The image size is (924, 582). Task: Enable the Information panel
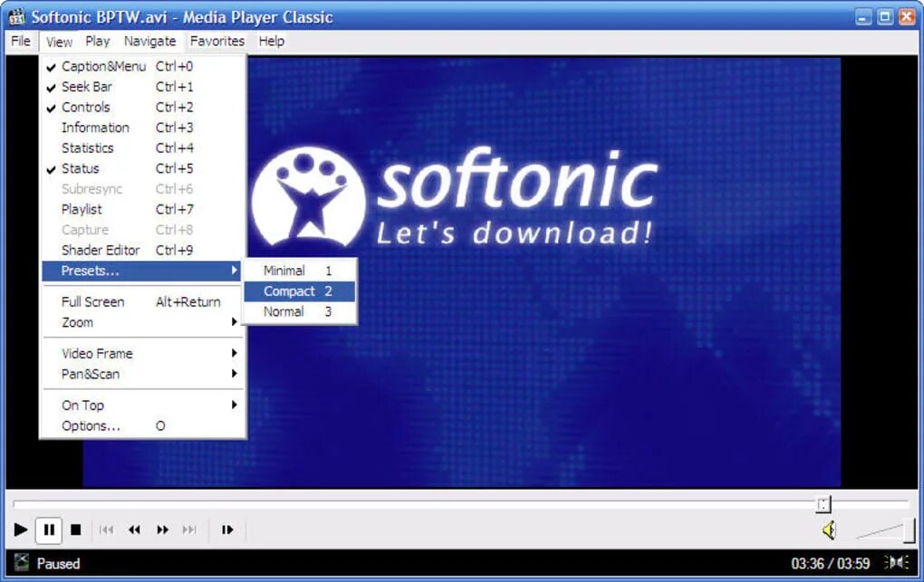pyautogui.click(x=144, y=128)
